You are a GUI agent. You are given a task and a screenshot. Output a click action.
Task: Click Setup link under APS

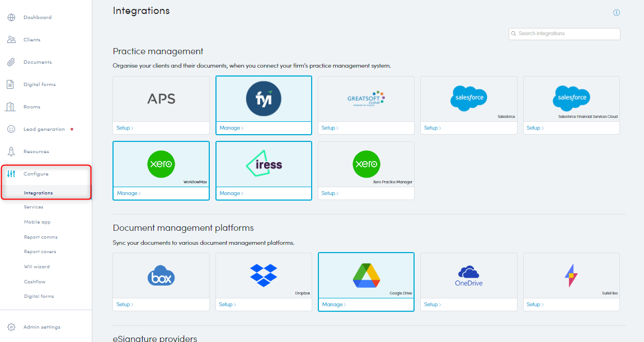tap(124, 128)
